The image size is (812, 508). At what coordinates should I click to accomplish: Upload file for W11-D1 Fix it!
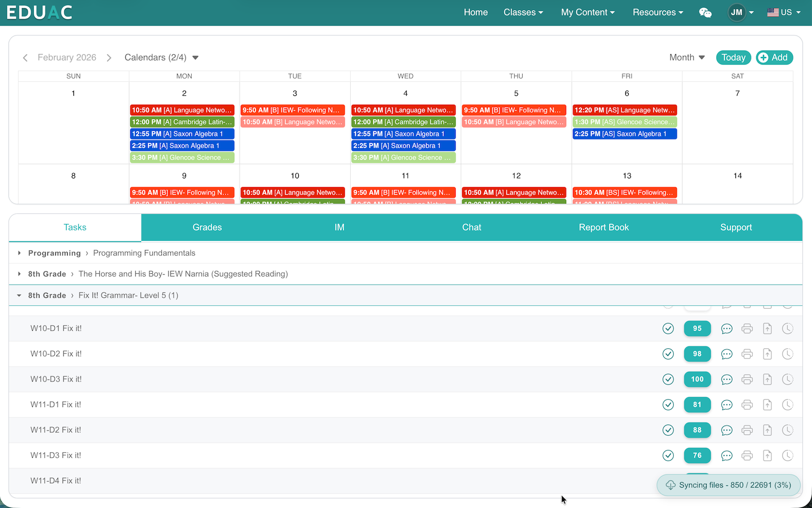point(767,405)
